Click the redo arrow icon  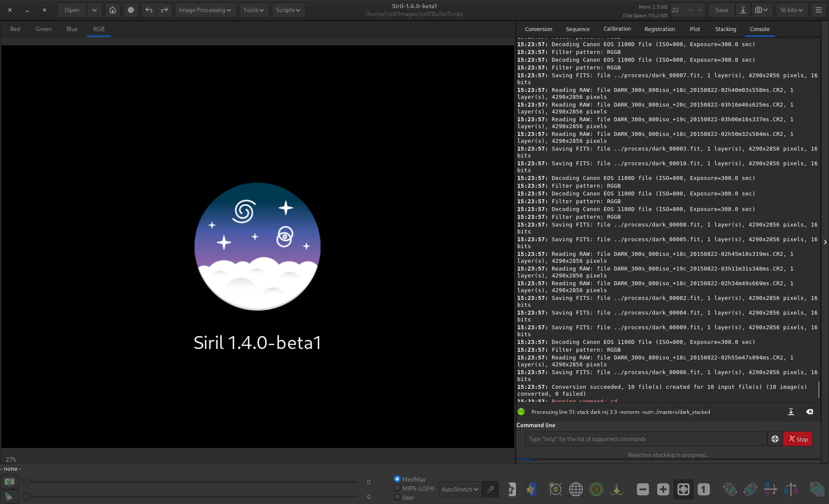tap(165, 10)
